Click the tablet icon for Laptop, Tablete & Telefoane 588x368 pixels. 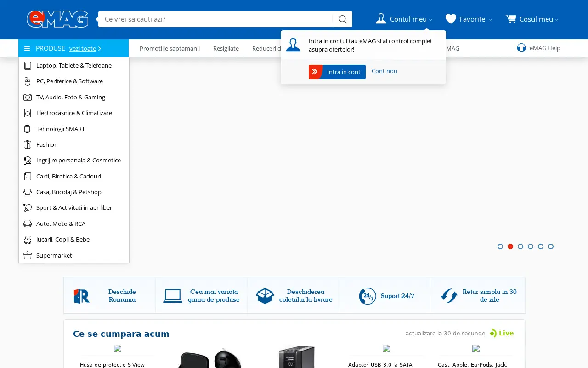point(28,65)
